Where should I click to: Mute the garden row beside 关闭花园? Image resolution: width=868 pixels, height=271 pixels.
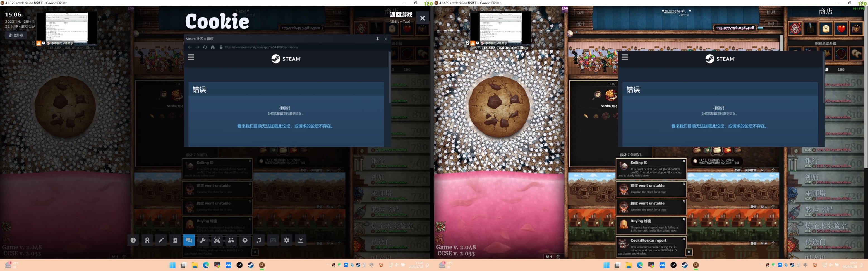[738, 170]
